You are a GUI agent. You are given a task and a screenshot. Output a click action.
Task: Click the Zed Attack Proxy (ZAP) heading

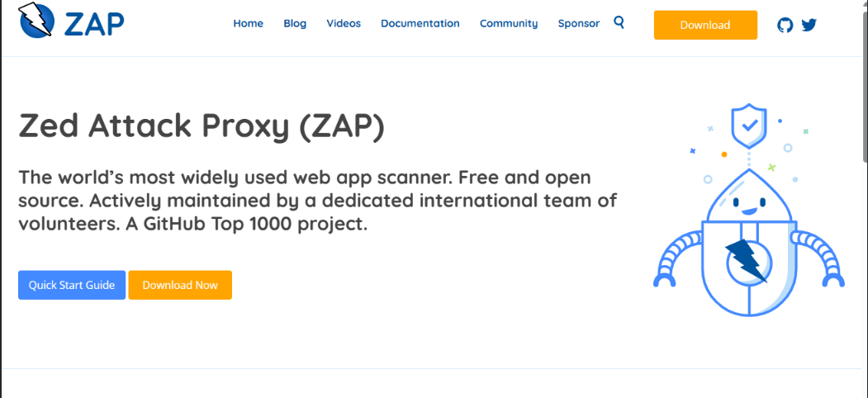coord(202,126)
